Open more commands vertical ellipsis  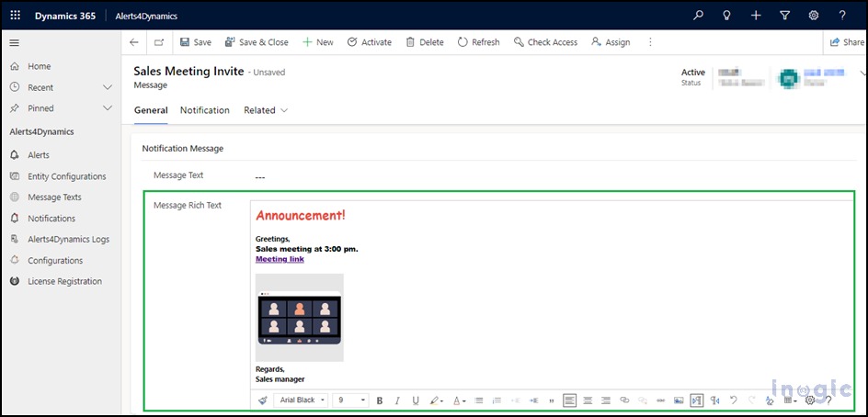click(650, 42)
